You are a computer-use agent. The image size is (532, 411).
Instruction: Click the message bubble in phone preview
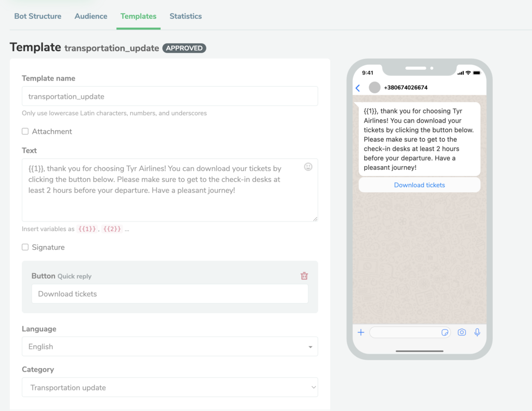(419, 139)
